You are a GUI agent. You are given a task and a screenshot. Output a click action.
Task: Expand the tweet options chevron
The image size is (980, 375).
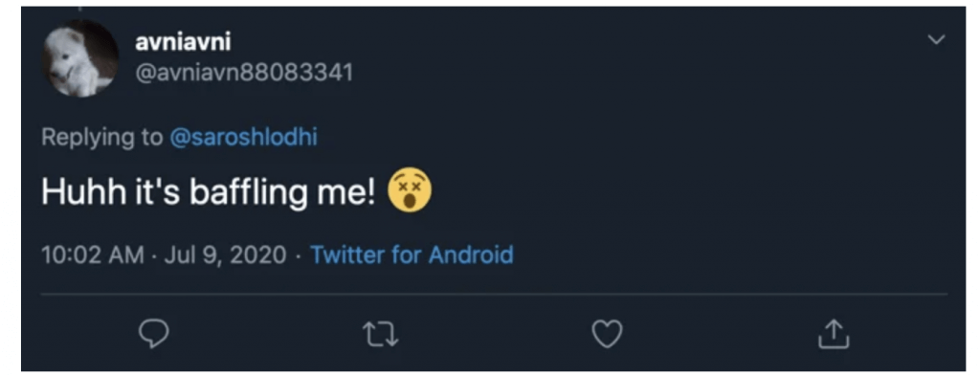[x=936, y=40]
